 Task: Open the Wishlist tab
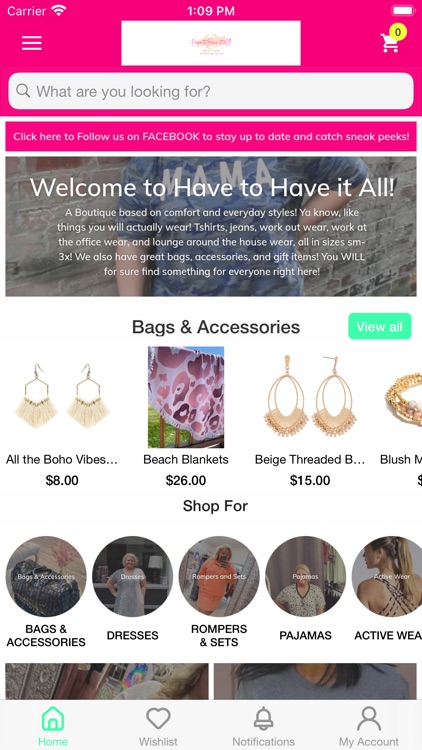pyautogui.click(x=158, y=726)
